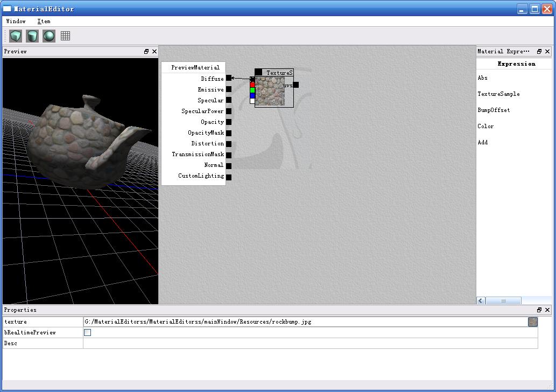Close the Properties panel
Screen dimensions: 556x392
pos(547,310)
